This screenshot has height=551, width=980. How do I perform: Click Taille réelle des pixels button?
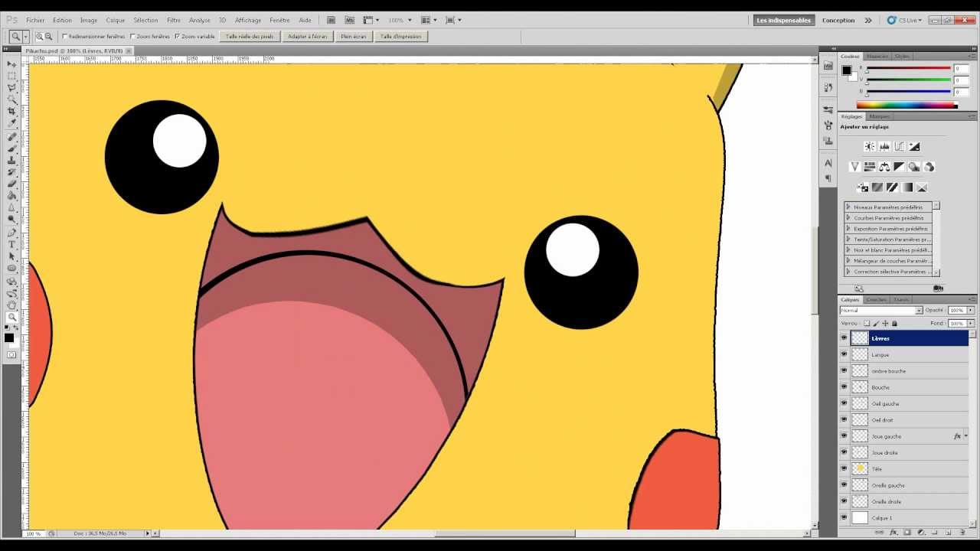[250, 36]
